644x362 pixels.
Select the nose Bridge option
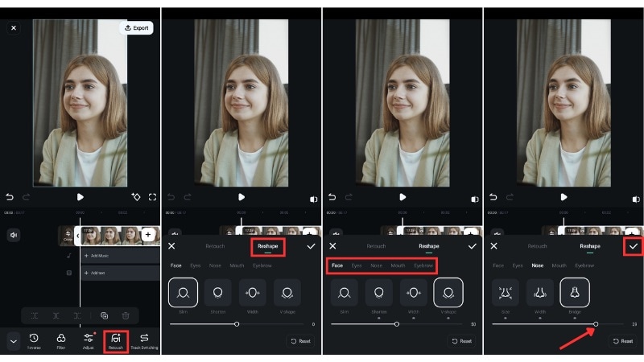point(575,293)
